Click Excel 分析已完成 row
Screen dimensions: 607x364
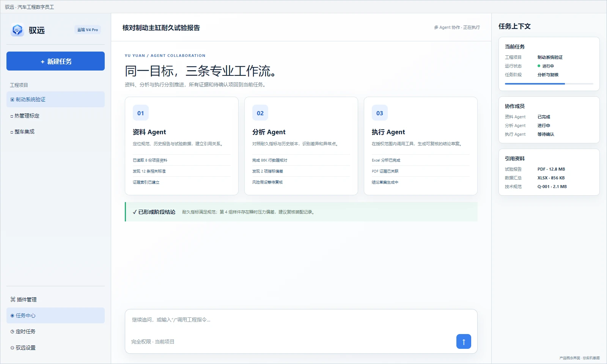tap(421, 160)
